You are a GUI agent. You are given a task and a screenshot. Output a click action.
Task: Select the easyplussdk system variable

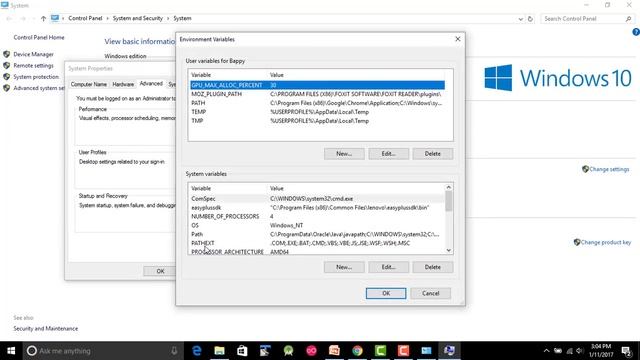pos(318,208)
